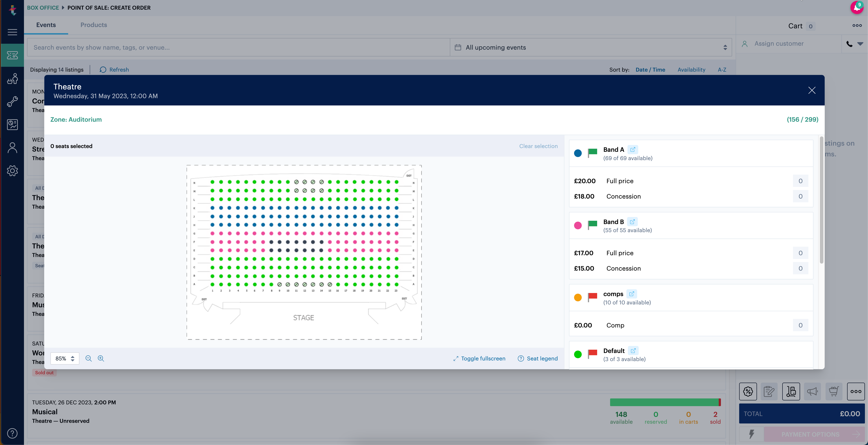This screenshot has height=445, width=868.
Task: Click Band A Concession quantity field
Action: click(801, 197)
